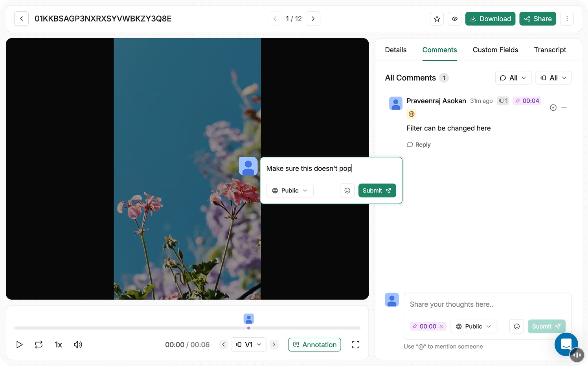Open the chat support bubble
The height and width of the screenshot is (366, 588).
pos(566,344)
